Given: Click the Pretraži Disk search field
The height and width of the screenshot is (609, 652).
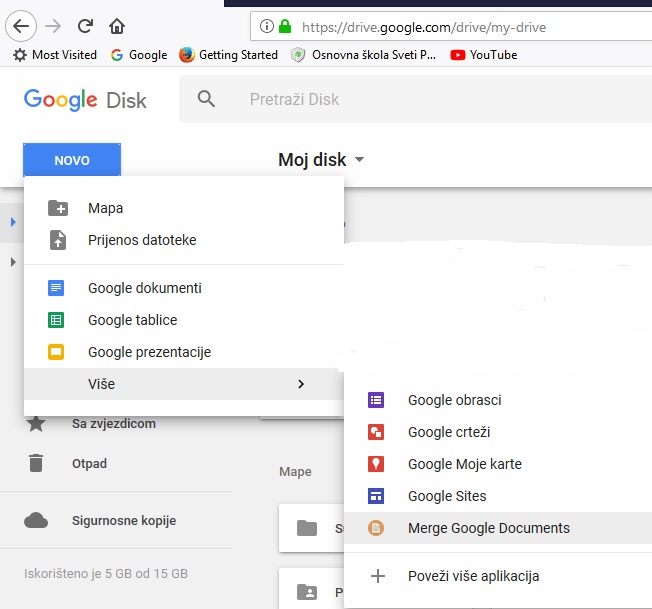Looking at the screenshot, I should (400, 99).
